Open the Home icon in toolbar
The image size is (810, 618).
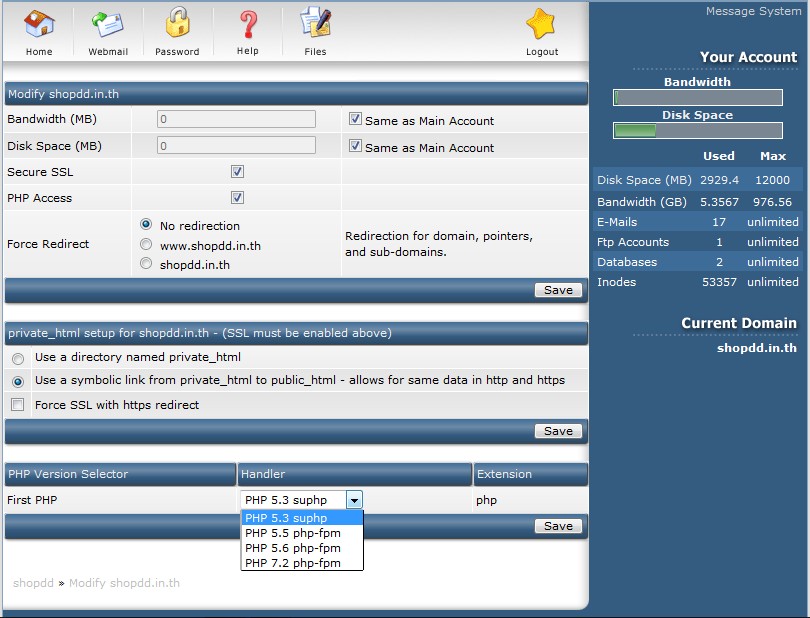(39, 24)
